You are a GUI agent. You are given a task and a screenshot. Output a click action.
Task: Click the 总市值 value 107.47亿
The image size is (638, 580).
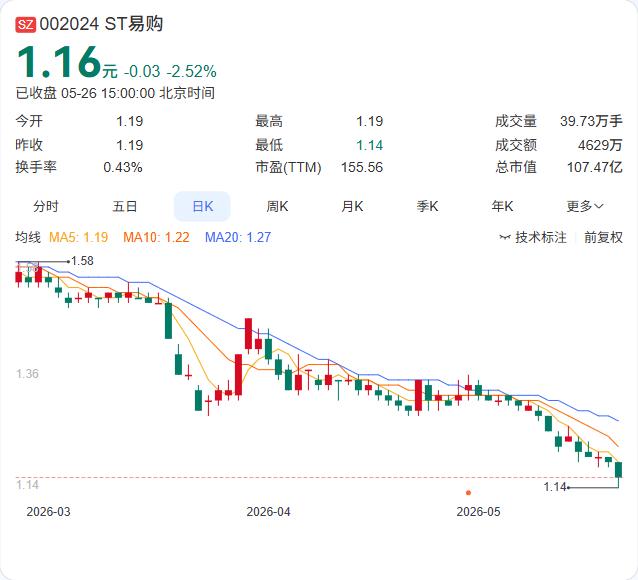(595, 167)
